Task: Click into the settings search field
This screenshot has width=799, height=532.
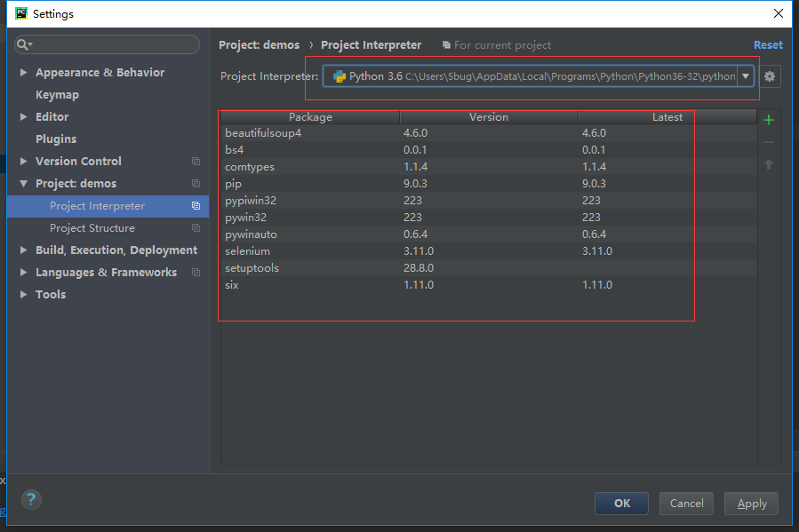Action: [107, 44]
